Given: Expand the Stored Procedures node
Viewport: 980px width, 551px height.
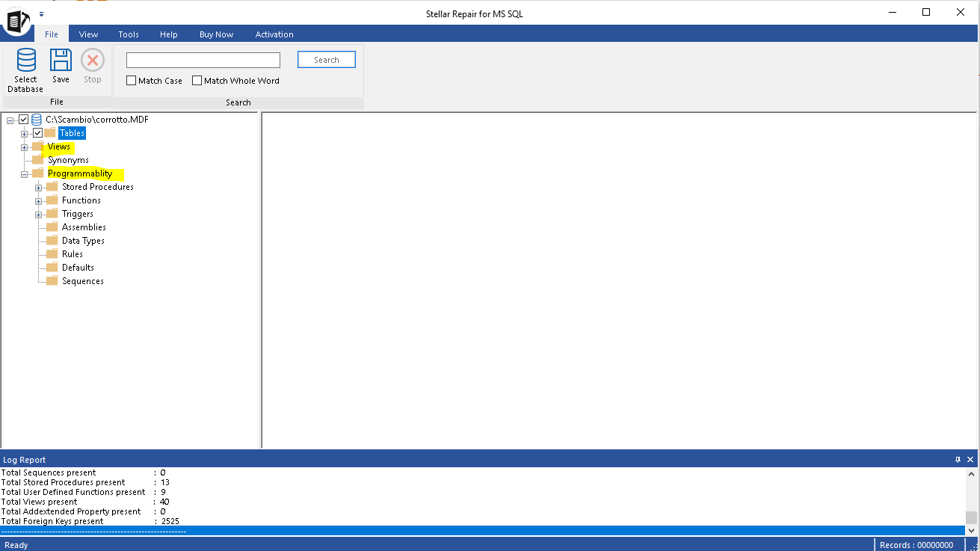Looking at the screenshot, I should 38,188.
